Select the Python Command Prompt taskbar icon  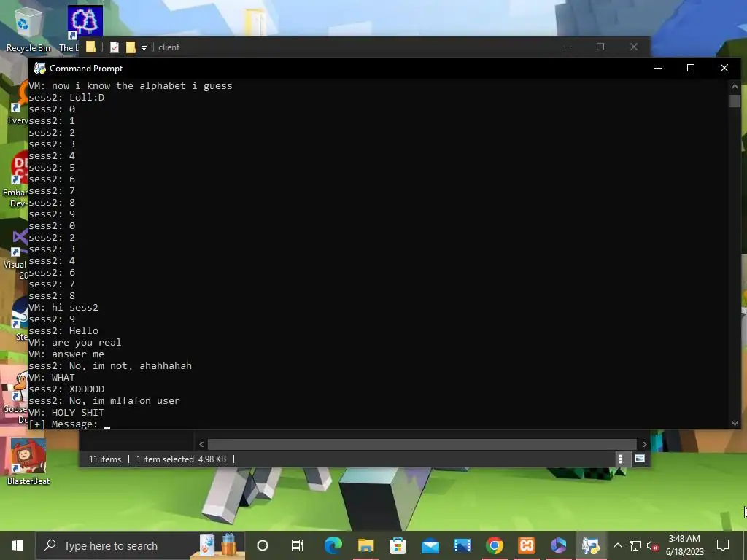(x=591, y=545)
